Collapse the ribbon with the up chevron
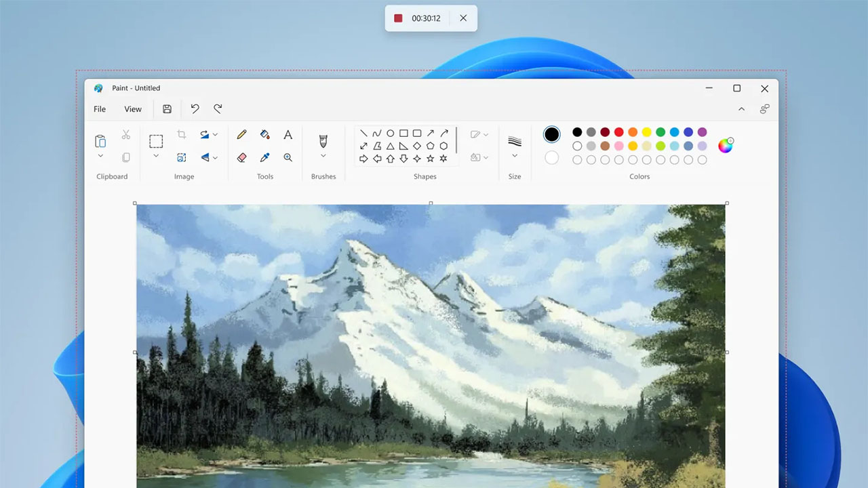The width and height of the screenshot is (868, 488). 741,108
